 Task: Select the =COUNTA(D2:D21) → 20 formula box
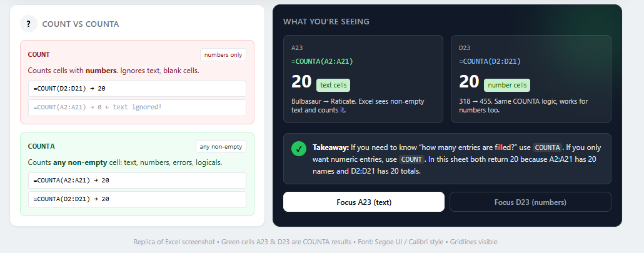click(x=137, y=199)
